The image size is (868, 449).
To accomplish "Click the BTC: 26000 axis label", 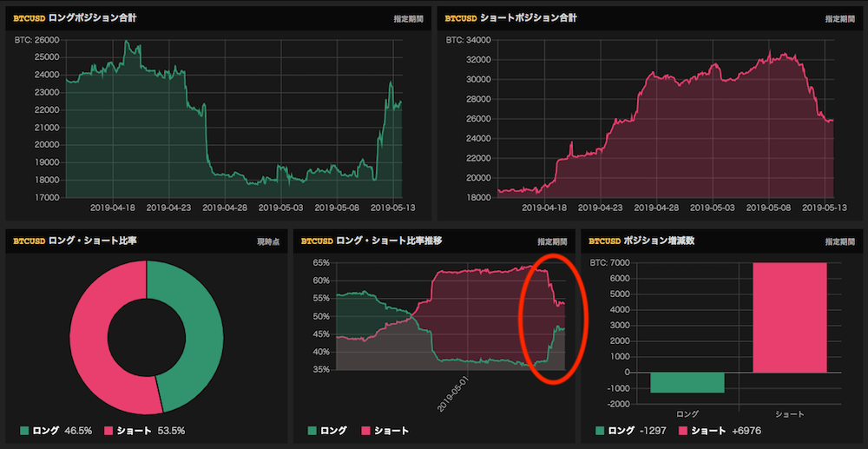I will pyautogui.click(x=36, y=40).
